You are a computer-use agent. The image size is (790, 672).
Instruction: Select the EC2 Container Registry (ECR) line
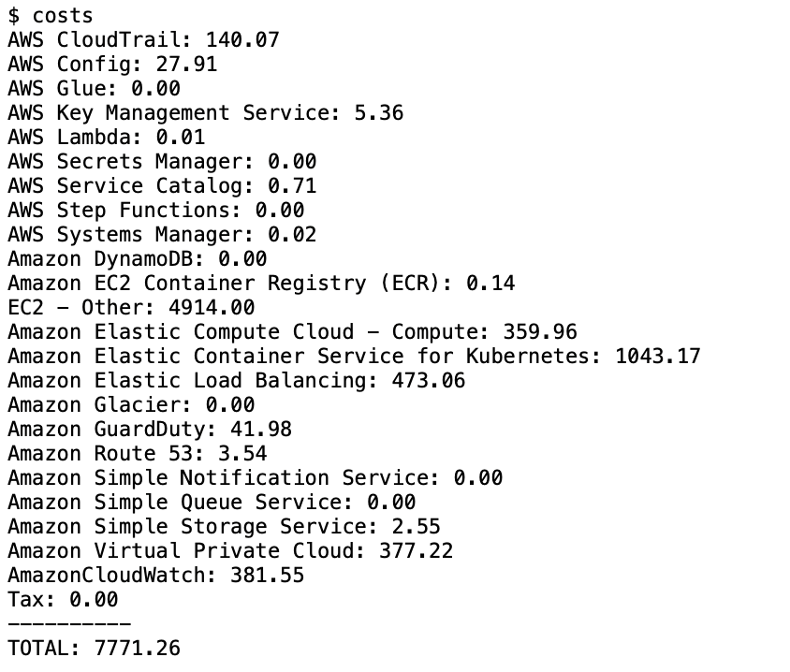tap(261, 284)
